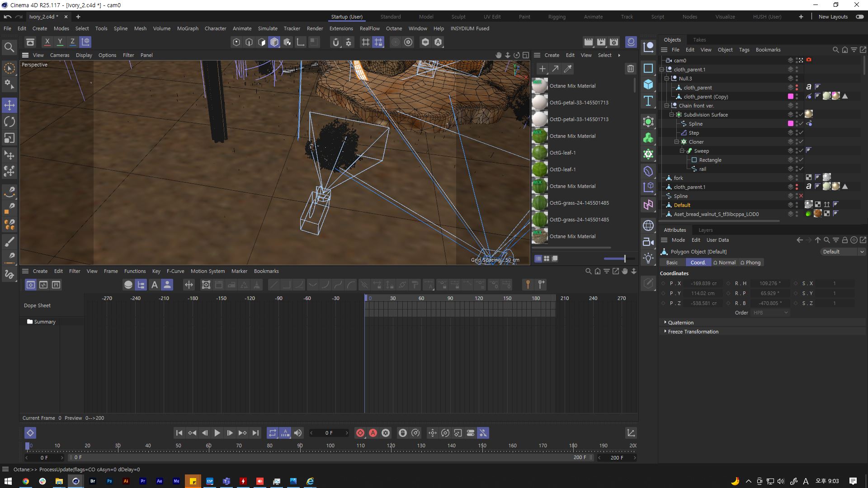The height and width of the screenshot is (488, 868).
Task: Click the Dope Sheet mode icon in timeline
Action: coord(30,285)
